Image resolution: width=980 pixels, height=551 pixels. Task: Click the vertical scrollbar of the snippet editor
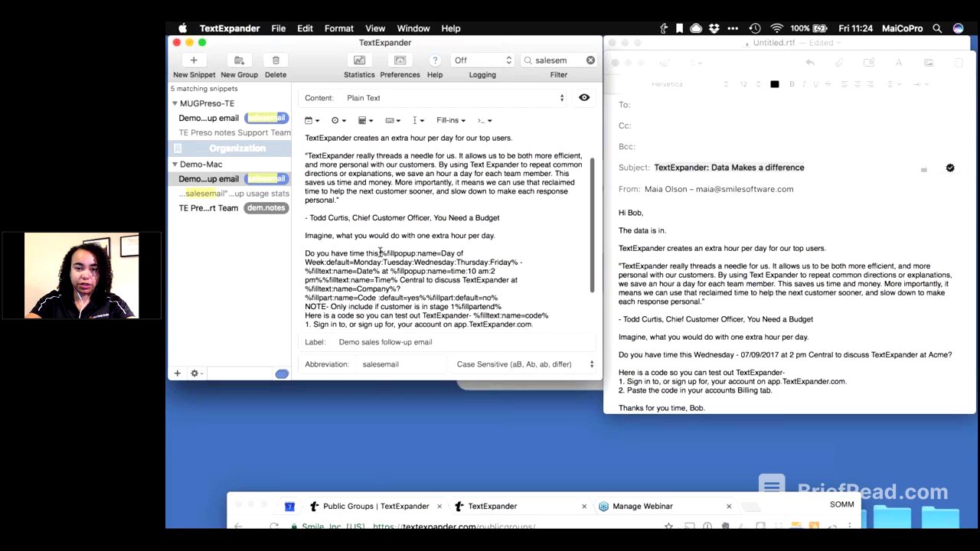592,226
